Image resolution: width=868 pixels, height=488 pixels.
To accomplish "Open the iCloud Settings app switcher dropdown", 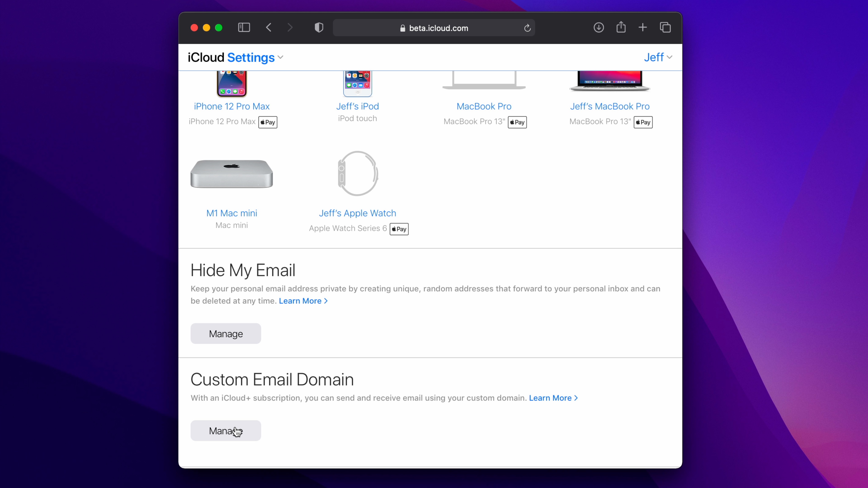I will (x=281, y=57).
